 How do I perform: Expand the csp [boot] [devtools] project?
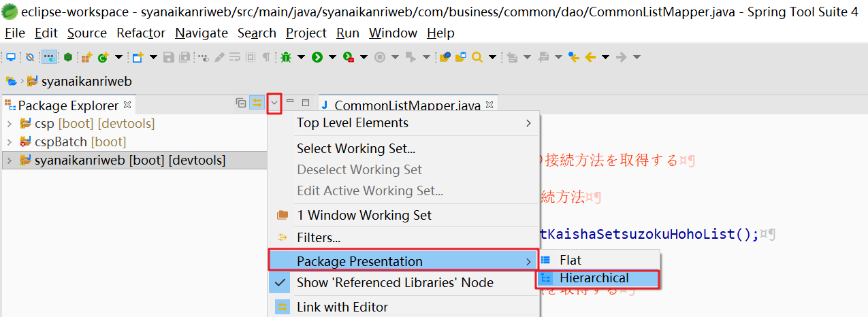[9, 124]
